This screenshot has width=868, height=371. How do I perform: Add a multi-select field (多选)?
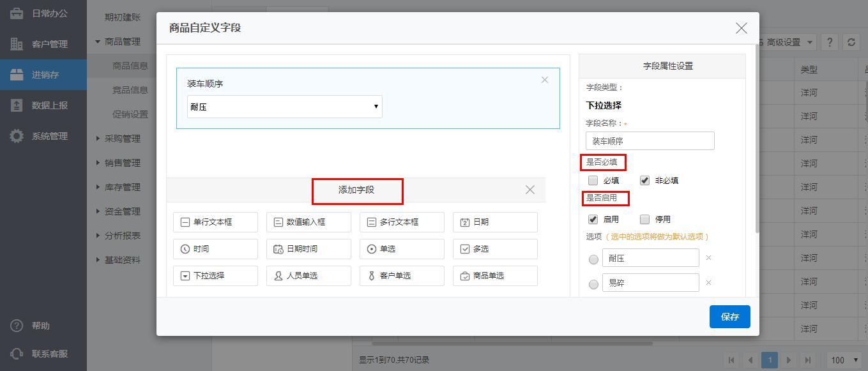pos(495,249)
